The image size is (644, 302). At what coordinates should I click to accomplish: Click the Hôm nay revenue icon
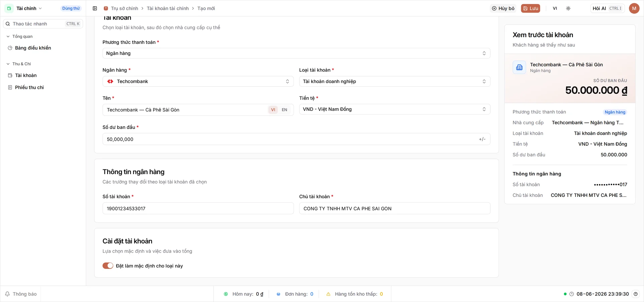click(226, 294)
